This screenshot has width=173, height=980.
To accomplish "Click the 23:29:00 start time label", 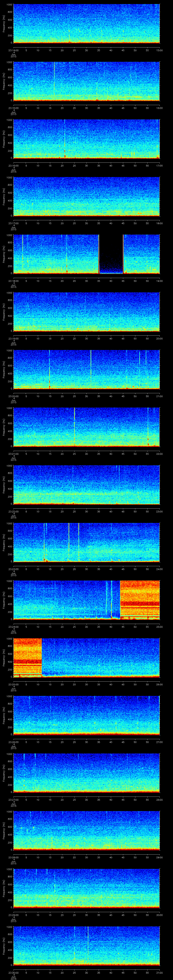I will [x=13, y=915].
